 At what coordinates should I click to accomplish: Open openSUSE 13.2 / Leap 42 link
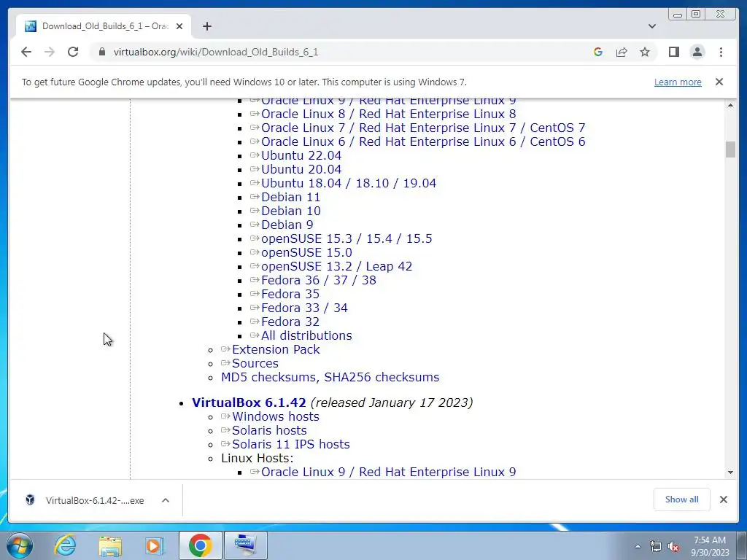pyautogui.click(x=336, y=265)
